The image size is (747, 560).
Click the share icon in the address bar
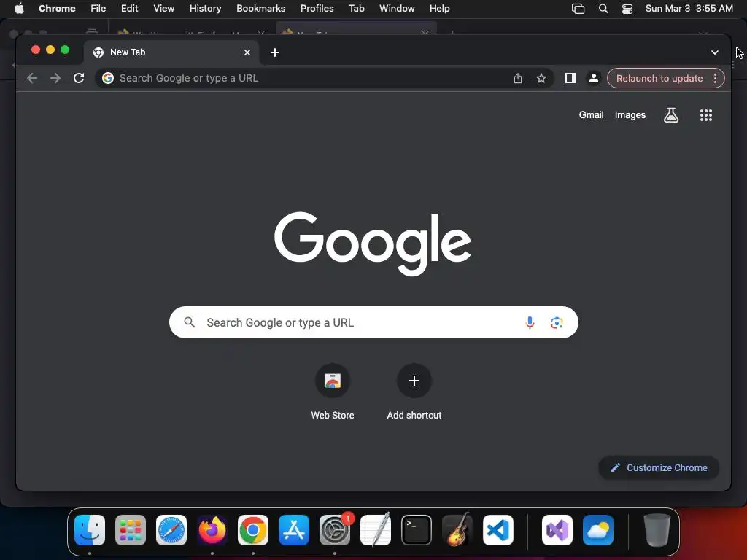pyautogui.click(x=518, y=78)
